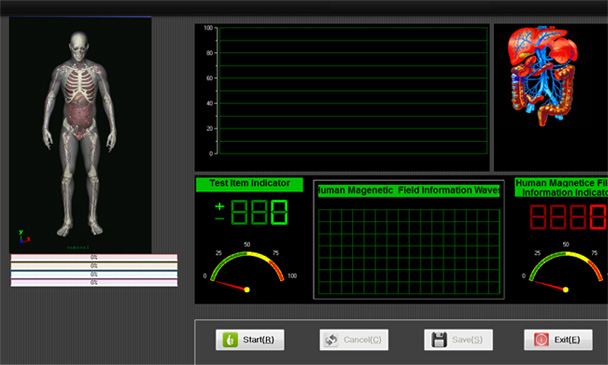Click the blue progress bar under body viewer

94,275
